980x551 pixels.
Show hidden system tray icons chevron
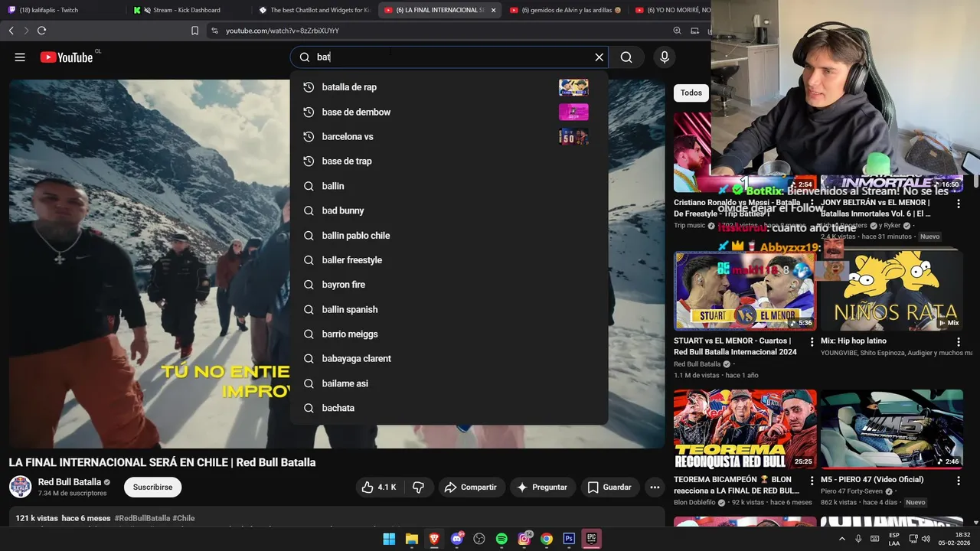point(842,539)
